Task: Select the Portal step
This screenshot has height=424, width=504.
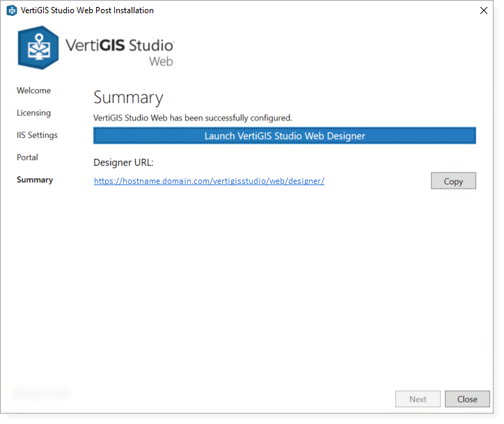Action: [27, 157]
